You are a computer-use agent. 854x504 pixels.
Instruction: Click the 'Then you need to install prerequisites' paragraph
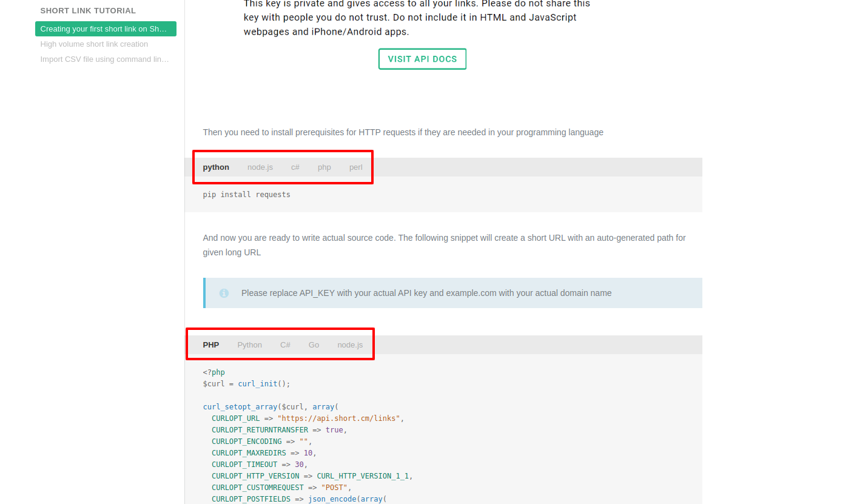pos(403,132)
